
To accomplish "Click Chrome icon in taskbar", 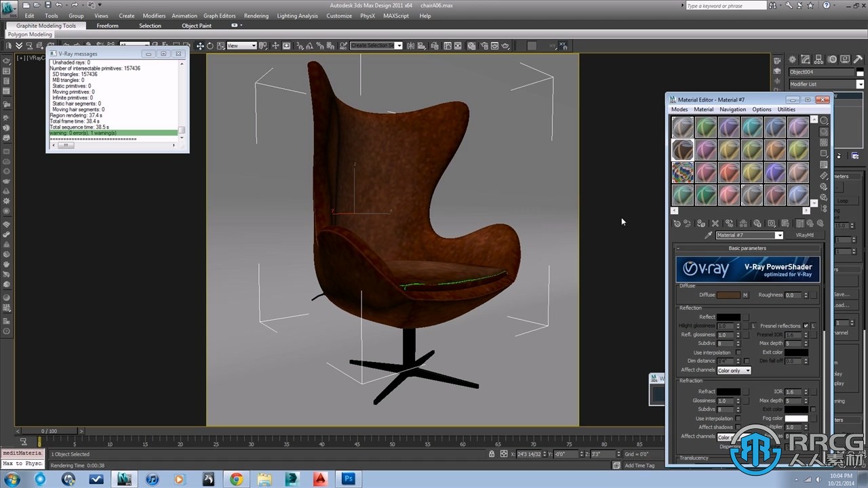I will (x=236, y=479).
